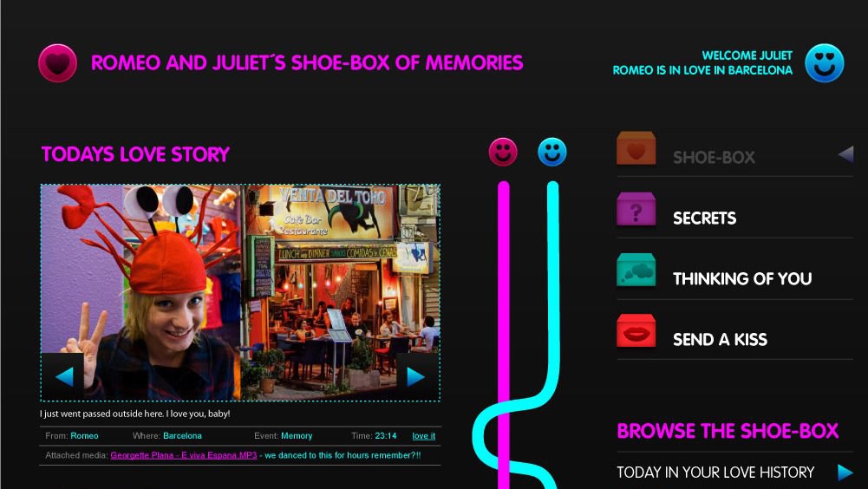Screen dimensions: 868x489
Task: Open the Georgette Plana MP3 attachment link
Action: click(x=184, y=455)
